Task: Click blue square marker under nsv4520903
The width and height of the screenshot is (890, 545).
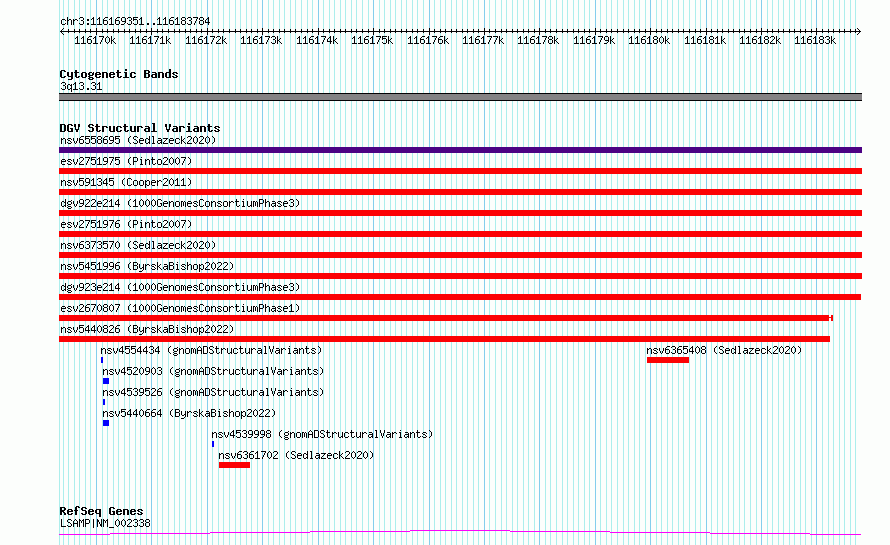Action: [x=106, y=381]
